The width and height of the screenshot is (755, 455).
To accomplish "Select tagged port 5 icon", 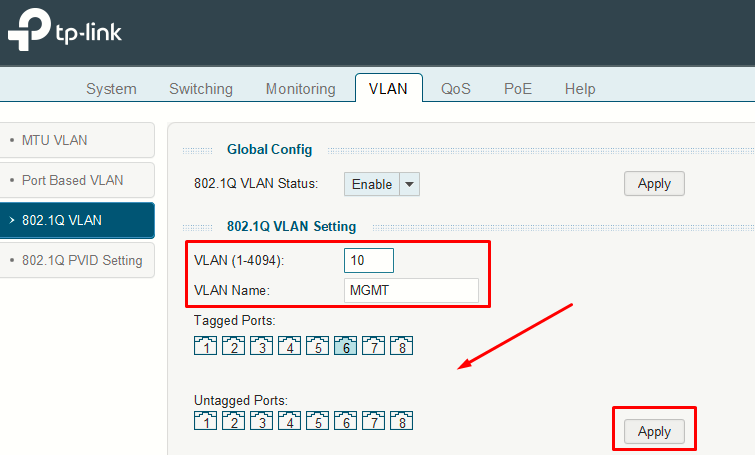I will click(317, 345).
